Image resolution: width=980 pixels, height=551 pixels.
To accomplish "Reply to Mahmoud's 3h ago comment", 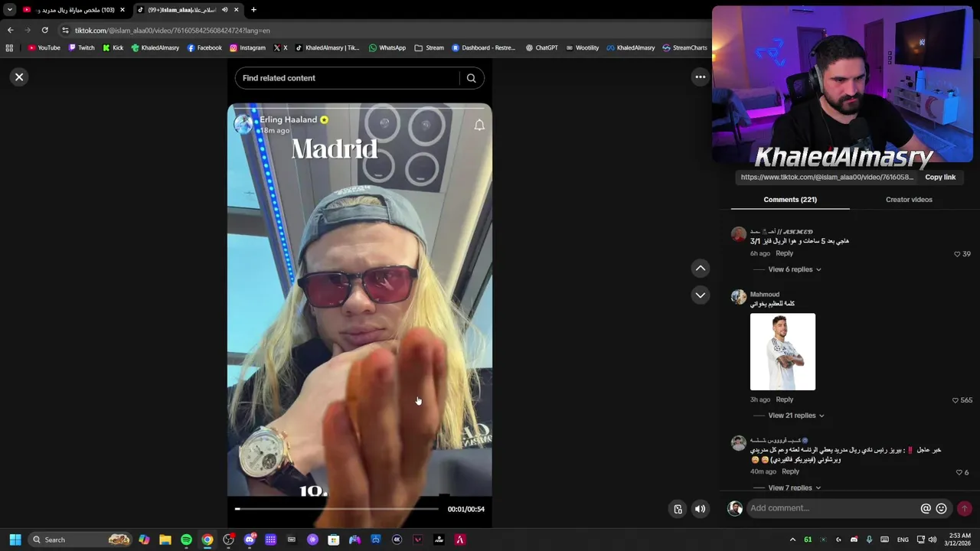I will pos(784,399).
